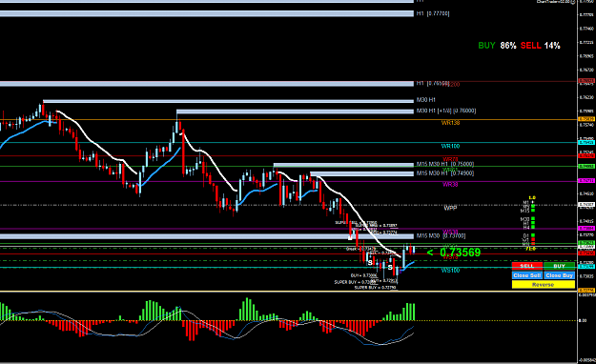The image size is (596, 364).
Task: Click the M30 H1 [+1/8] [0.76000] label
Action: pyautogui.click(x=446, y=111)
